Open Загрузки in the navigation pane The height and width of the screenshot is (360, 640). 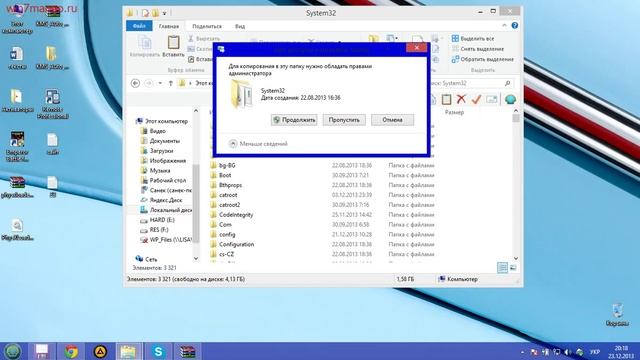[157, 151]
